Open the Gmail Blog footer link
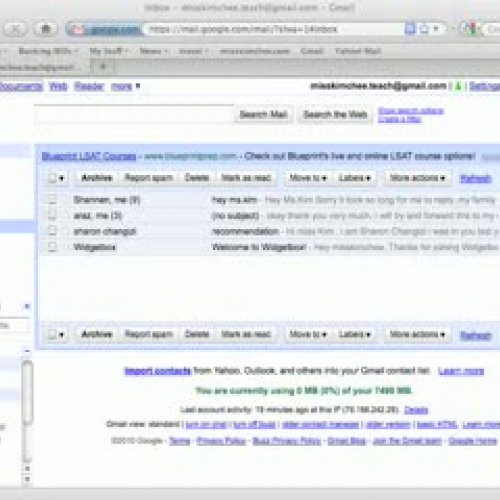The height and width of the screenshot is (500, 500). point(347,441)
